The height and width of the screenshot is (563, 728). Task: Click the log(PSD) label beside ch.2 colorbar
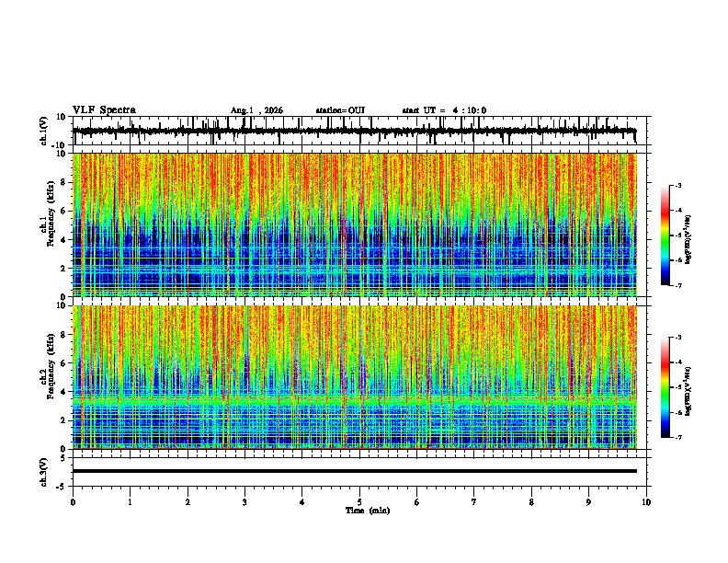tap(688, 391)
